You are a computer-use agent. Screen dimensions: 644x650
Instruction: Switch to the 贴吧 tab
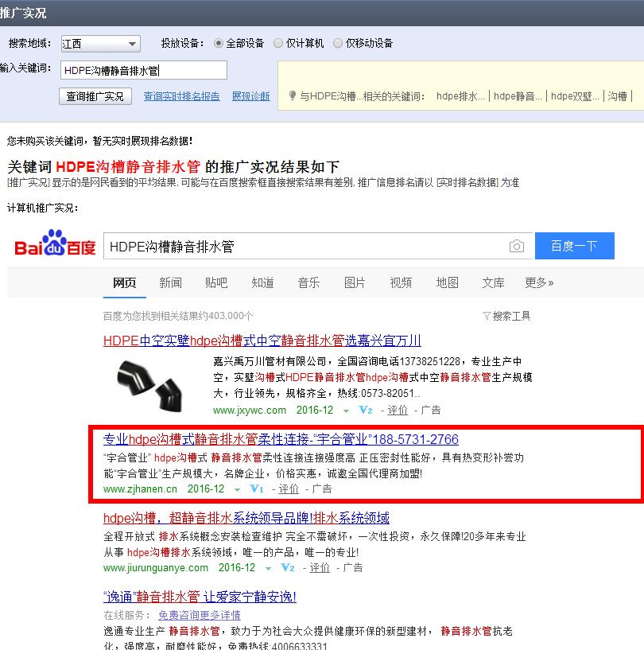coord(216,282)
